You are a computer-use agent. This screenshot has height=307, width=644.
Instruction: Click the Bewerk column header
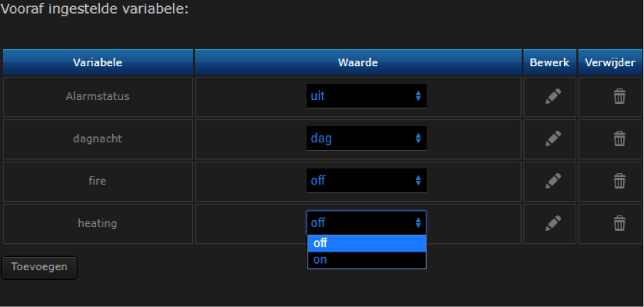[549, 62]
